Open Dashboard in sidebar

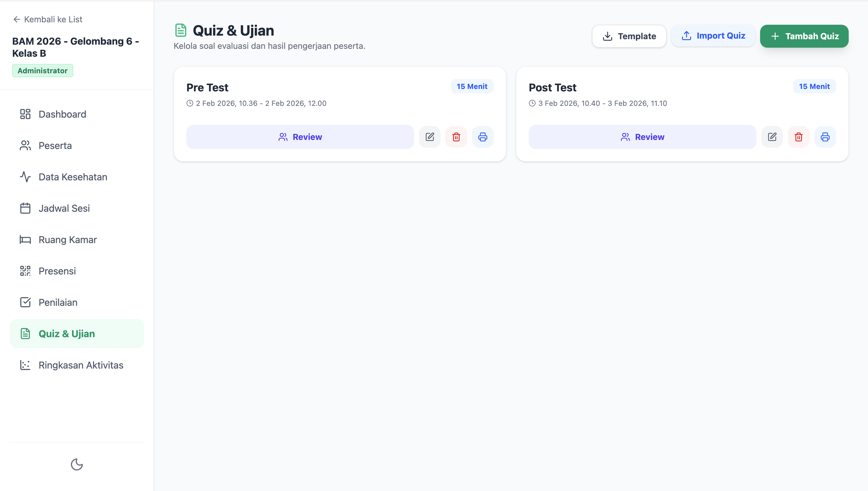[77, 114]
